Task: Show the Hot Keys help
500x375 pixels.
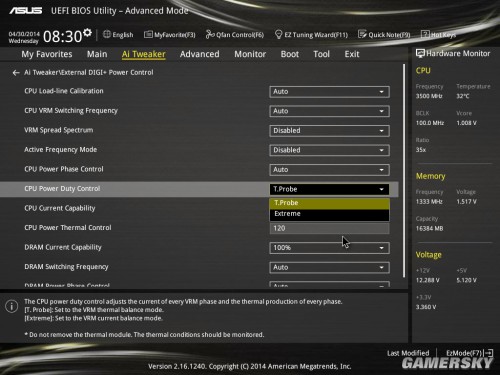Action: click(439, 35)
